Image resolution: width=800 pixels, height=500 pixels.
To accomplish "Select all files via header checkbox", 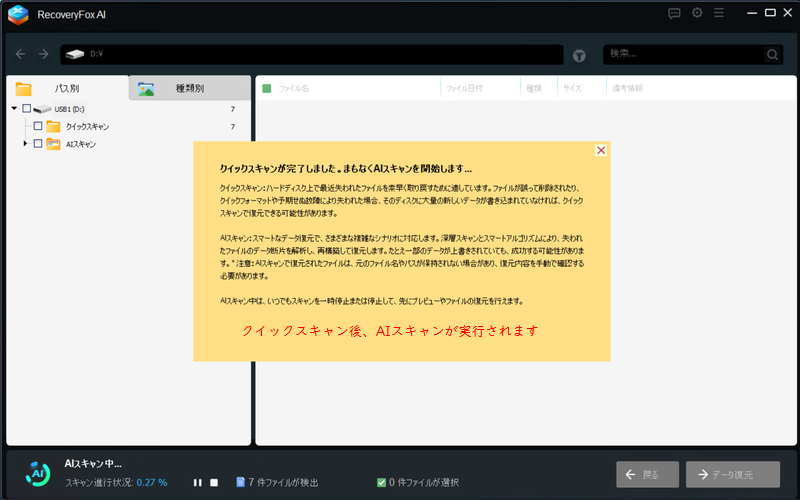I will click(x=267, y=89).
